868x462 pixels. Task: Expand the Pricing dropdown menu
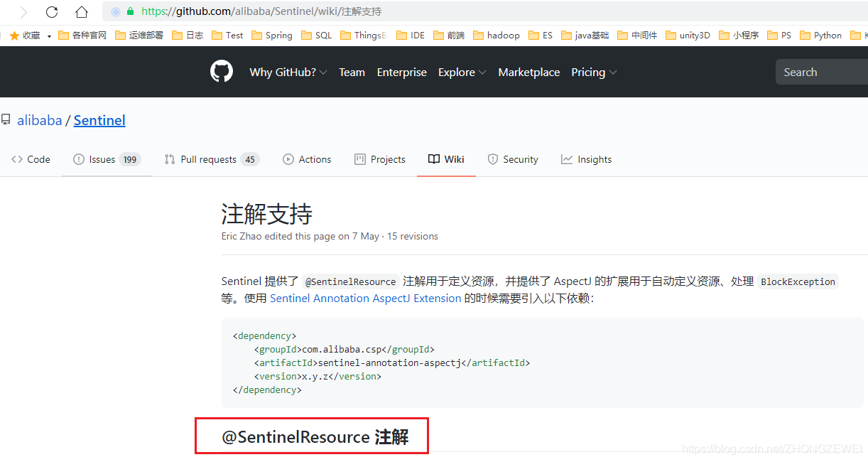pos(594,72)
